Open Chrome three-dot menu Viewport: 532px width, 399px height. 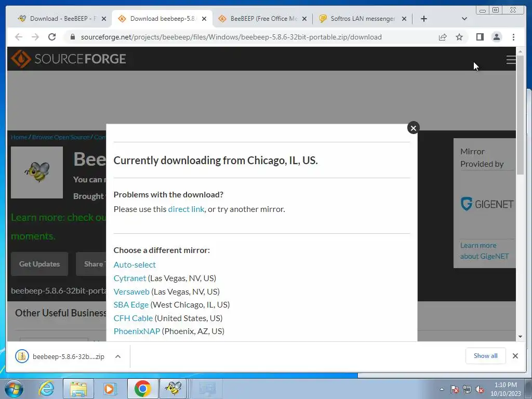click(x=513, y=37)
